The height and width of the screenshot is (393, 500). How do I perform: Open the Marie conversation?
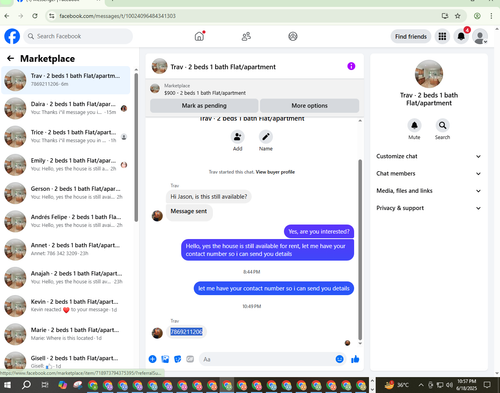tap(66, 334)
